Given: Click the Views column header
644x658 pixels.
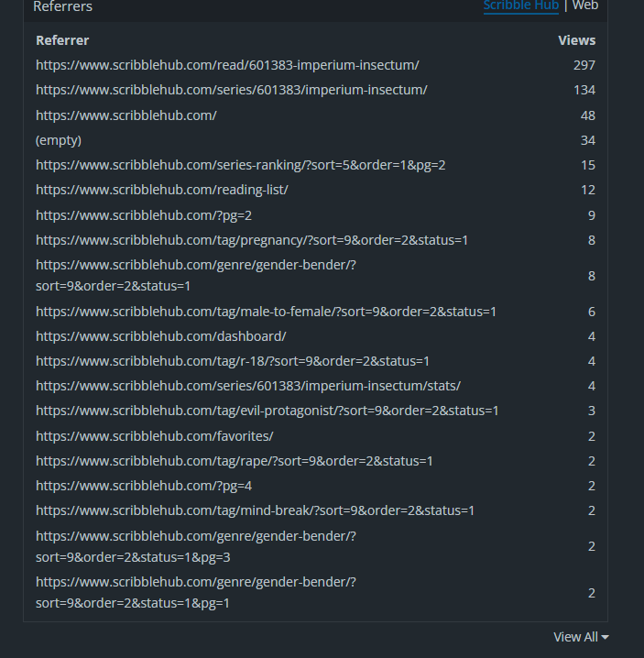Looking at the screenshot, I should 576,40.
